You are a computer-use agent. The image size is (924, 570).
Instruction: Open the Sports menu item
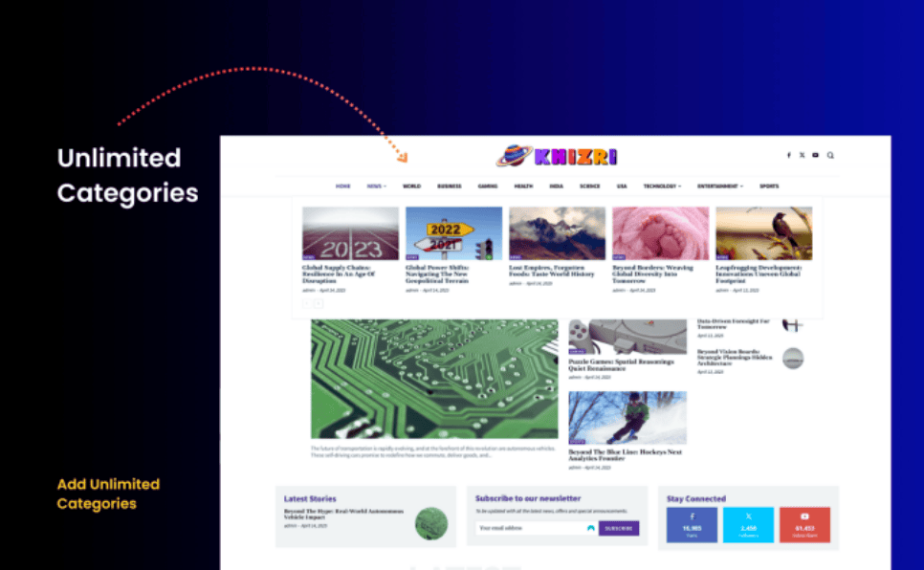click(x=769, y=186)
